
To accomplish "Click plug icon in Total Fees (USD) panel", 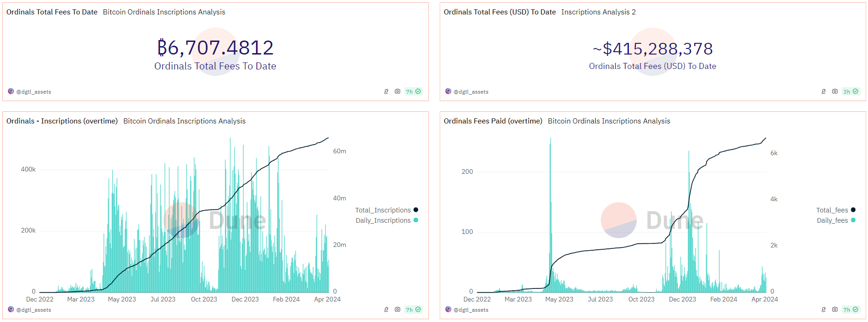I will coord(823,91).
